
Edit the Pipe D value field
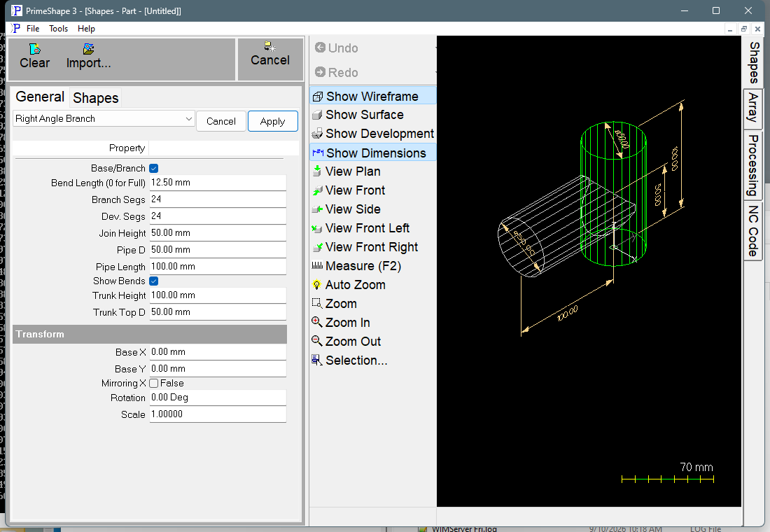point(218,250)
